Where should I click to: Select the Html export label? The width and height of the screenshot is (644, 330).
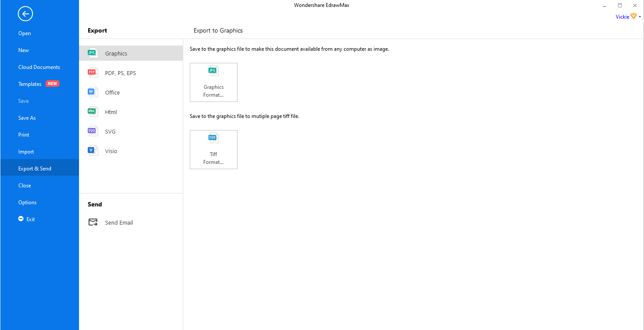(111, 112)
